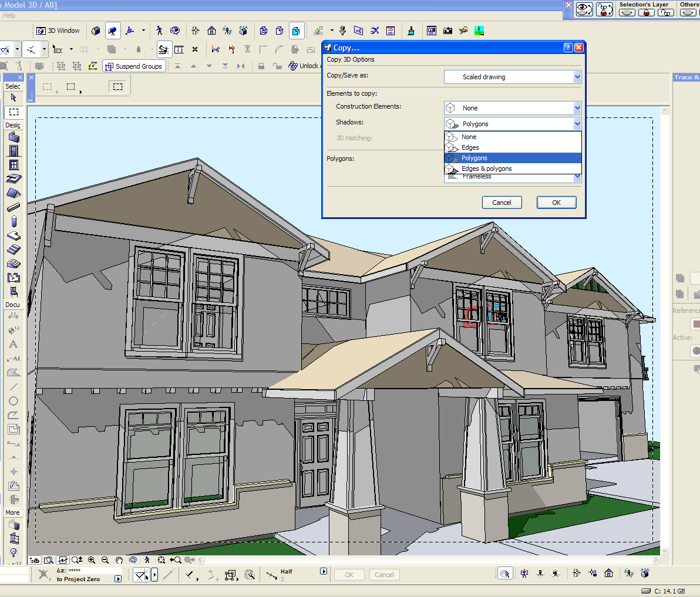Click the Pan hand icon
The height and width of the screenshot is (597, 700).
[119, 560]
